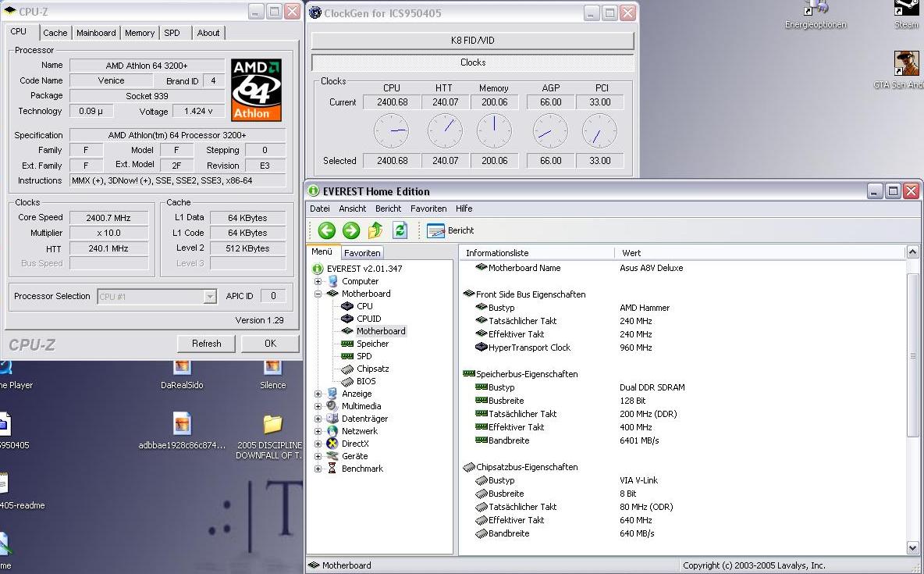Switch to the About tab in CPU-Z
Image resolution: width=924 pixels, height=574 pixels.
click(x=208, y=33)
